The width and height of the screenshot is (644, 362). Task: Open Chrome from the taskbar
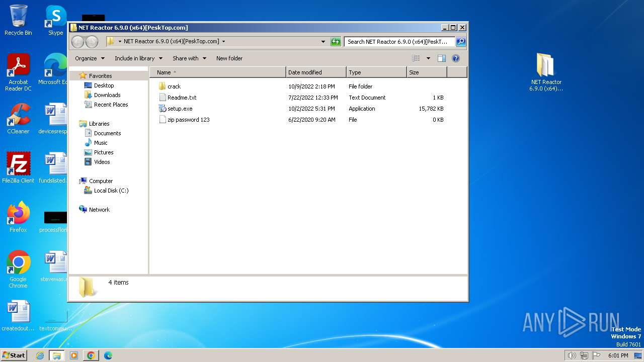coord(91,355)
